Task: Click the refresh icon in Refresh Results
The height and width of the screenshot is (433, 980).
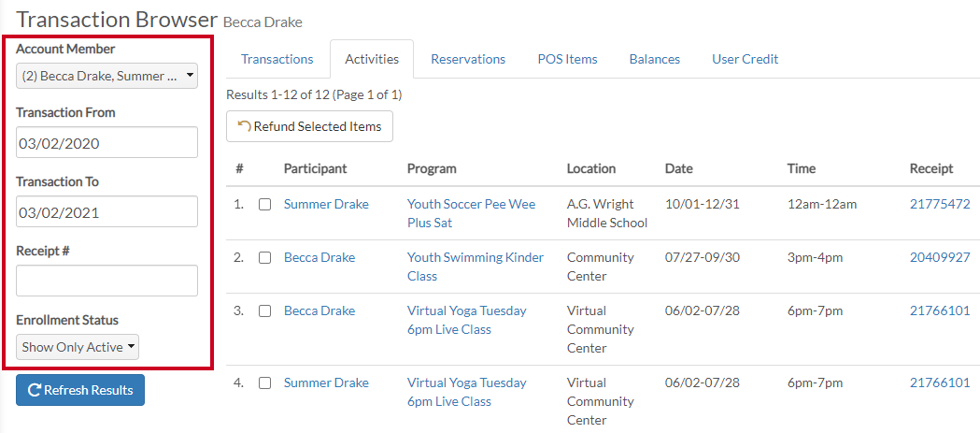Action: [35, 391]
